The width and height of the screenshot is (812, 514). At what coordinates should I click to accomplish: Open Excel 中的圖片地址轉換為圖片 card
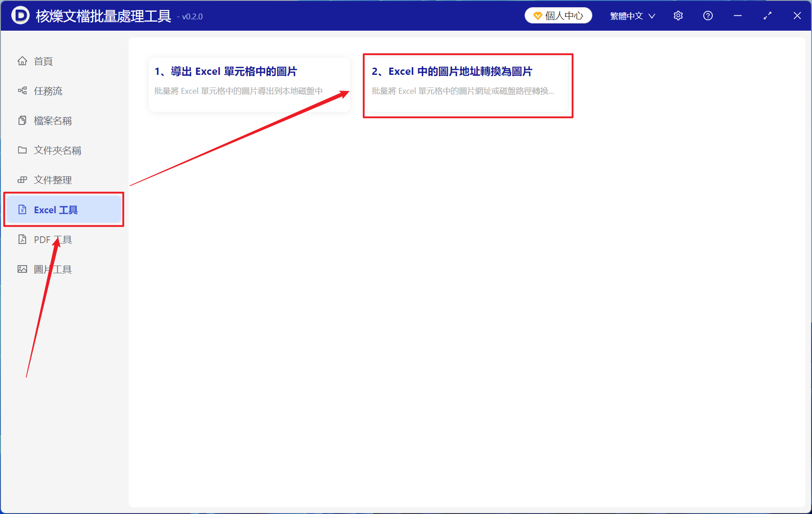467,85
